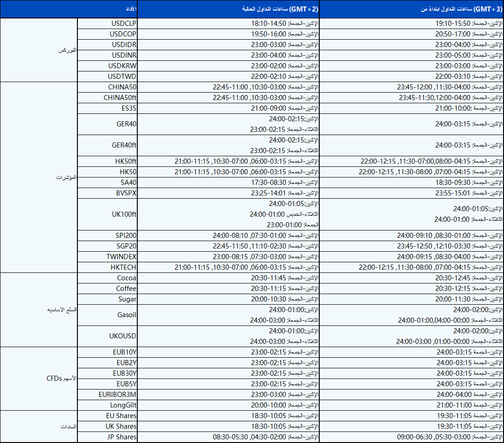The image size is (504, 443).
Task: Click the GMT+2 hours cell for BVSPX
Action: pos(228,193)
